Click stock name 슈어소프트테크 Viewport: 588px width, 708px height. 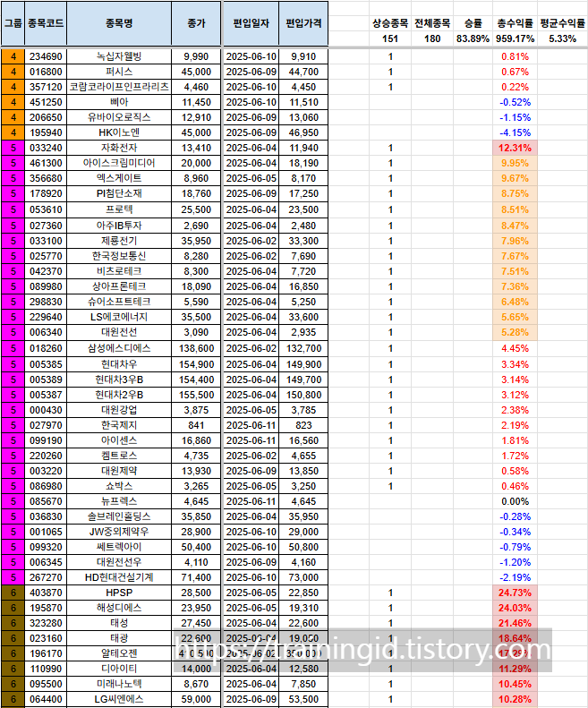click(x=119, y=302)
